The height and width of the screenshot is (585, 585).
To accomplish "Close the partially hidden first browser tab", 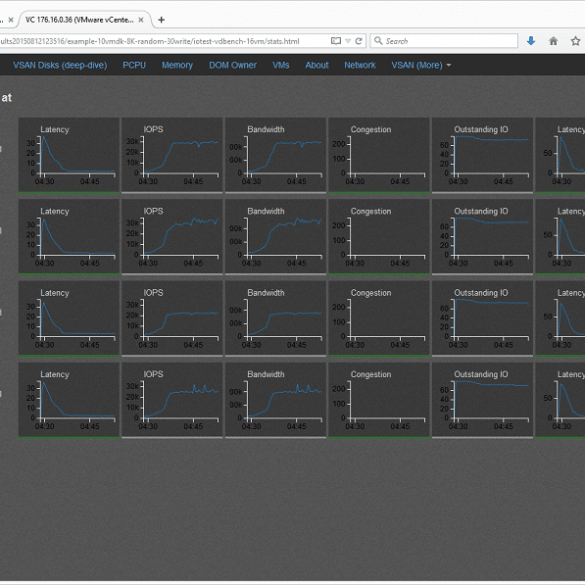I will pos(11,20).
